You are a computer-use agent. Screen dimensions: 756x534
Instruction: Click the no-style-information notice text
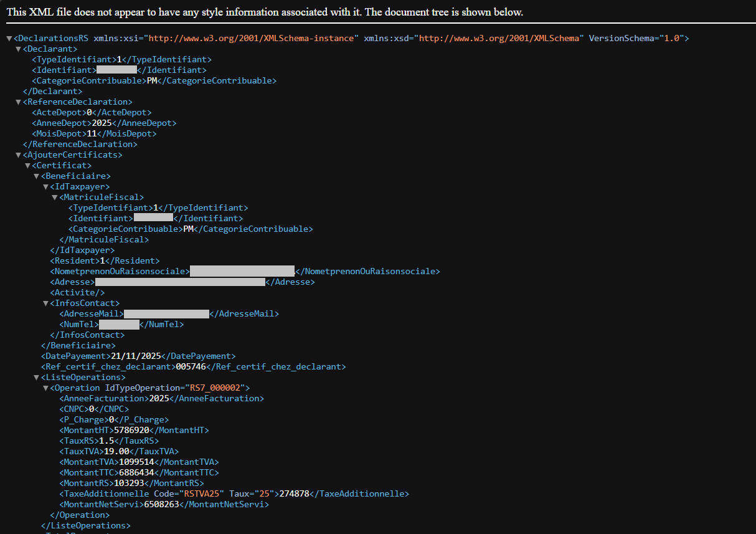[265, 12]
